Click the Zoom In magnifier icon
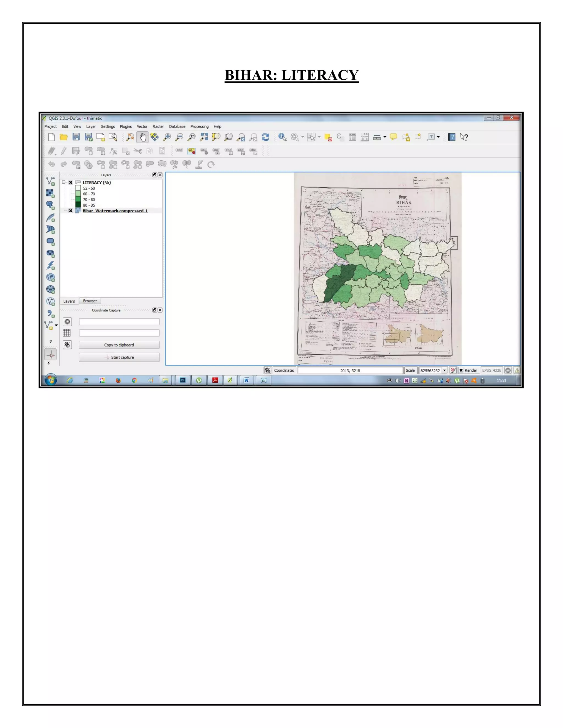The image size is (563, 728). pyautogui.click(x=167, y=137)
